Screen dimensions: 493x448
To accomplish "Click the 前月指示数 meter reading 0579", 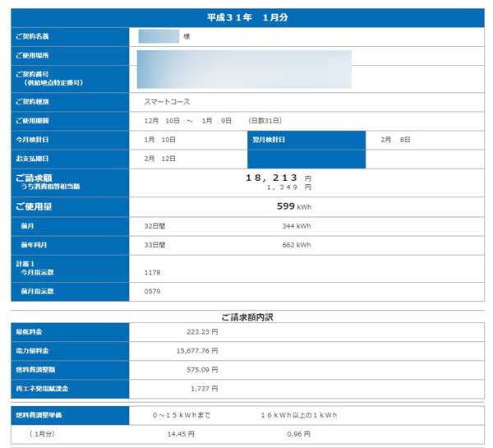I will 152,291.
